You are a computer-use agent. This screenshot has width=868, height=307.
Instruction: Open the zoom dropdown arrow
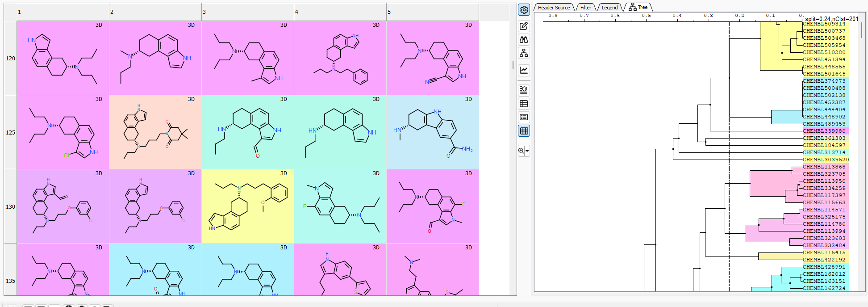tap(527, 151)
